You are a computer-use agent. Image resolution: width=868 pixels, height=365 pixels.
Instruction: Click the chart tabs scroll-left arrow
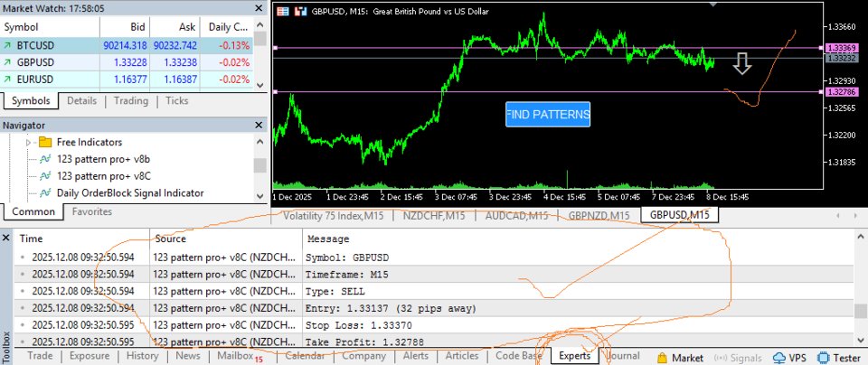pyautogui.click(x=838, y=216)
